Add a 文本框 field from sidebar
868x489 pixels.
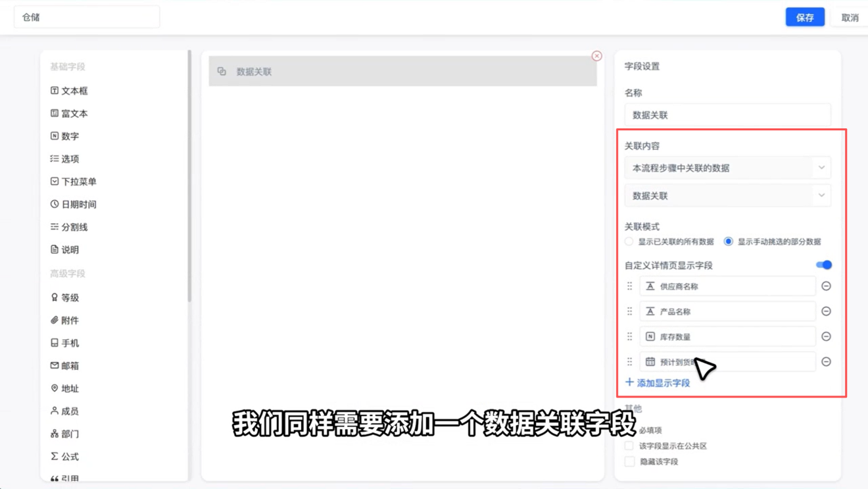pyautogui.click(x=69, y=91)
